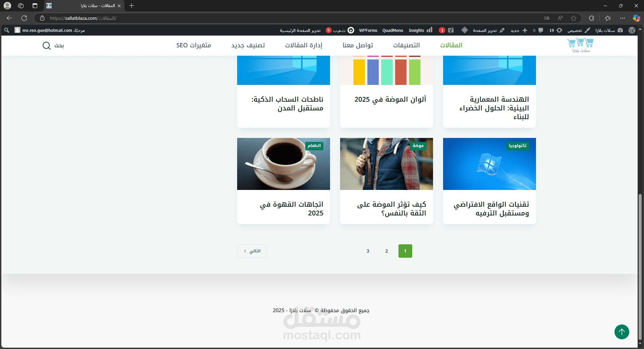Click the الطعام category badge
The height and width of the screenshot is (349, 644).
coord(314,146)
